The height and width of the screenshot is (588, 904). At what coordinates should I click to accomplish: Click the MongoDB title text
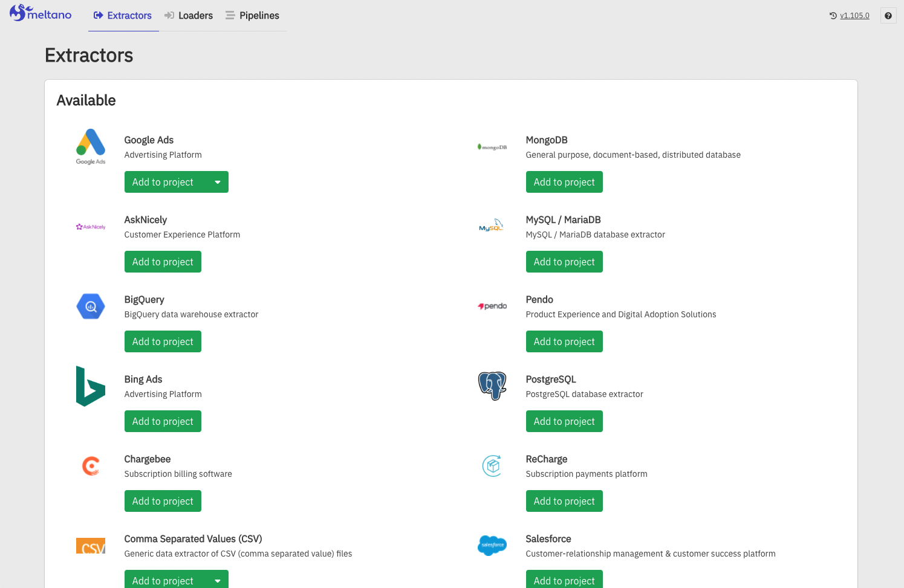pyautogui.click(x=547, y=140)
